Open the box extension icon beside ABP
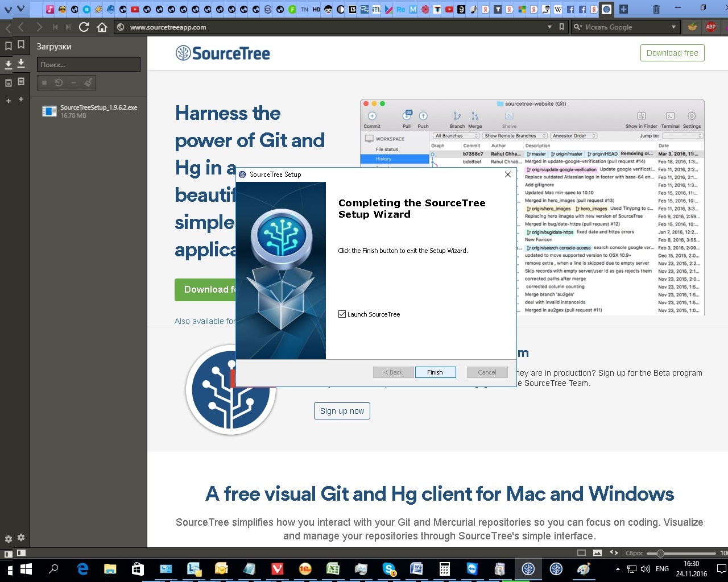Screen dimensions: 728x582 click(x=692, y=27)
